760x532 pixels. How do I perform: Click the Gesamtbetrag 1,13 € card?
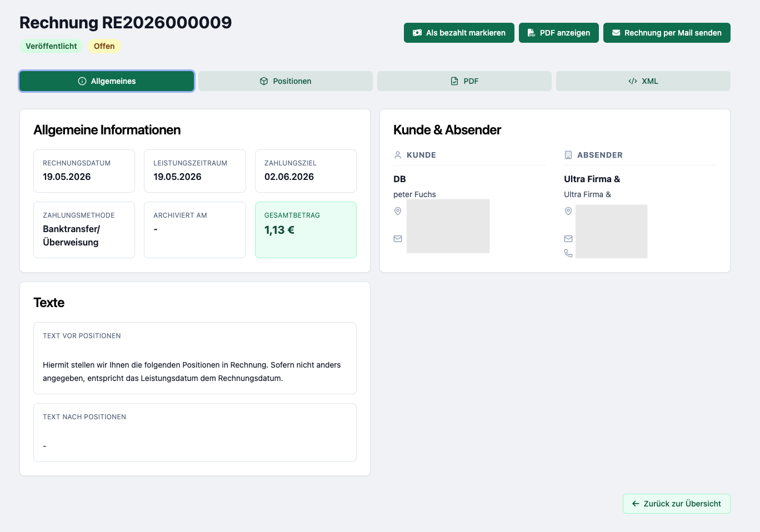tap(306, 230)
